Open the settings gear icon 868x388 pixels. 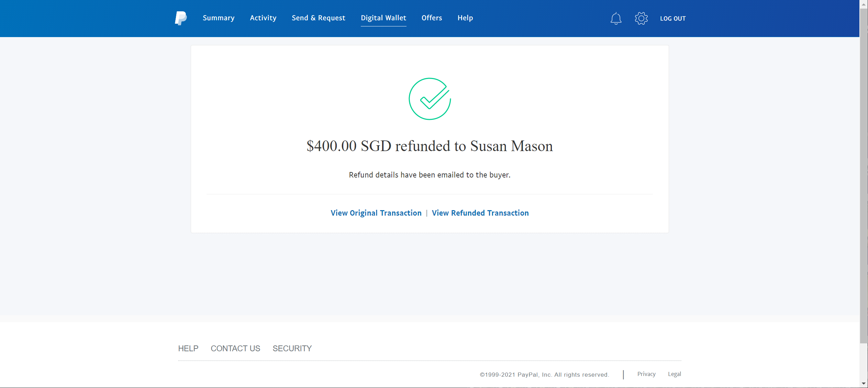[641, 18]
